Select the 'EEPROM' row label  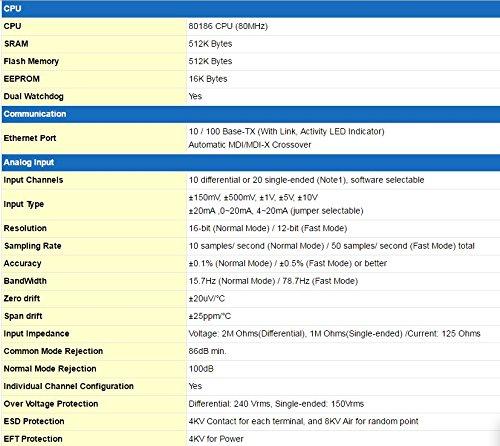point(22,79)
